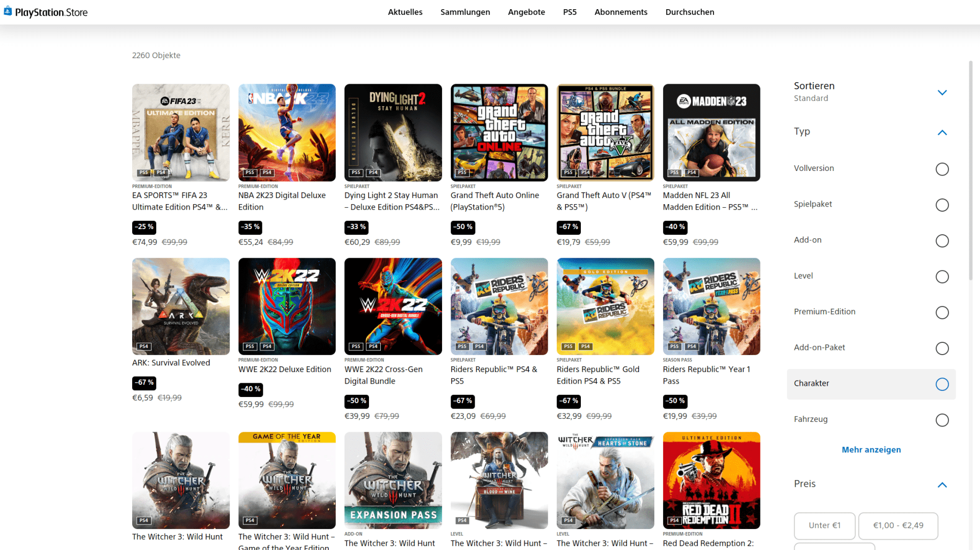Open the Aktuelles menu
This screenshot has height=550, width=980.
tap(405, 12)
